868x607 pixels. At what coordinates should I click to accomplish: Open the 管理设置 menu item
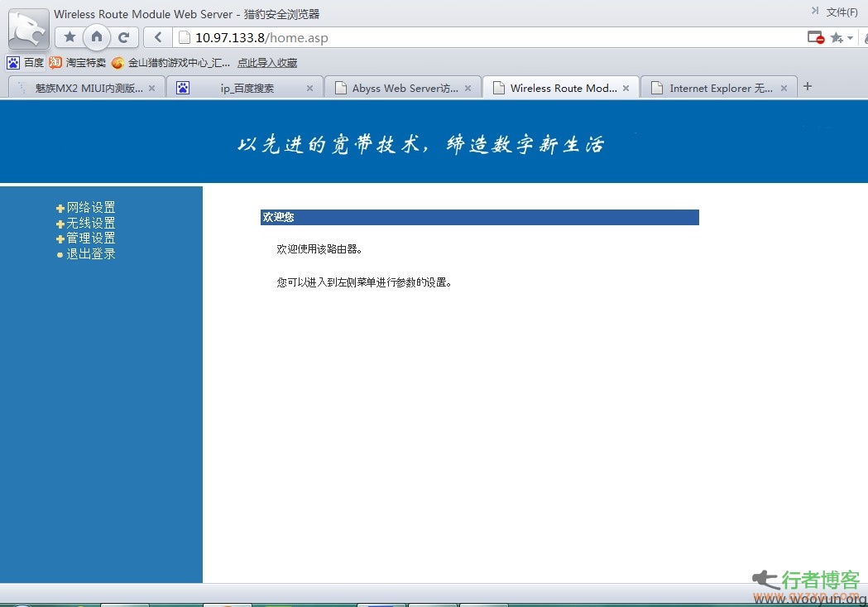(91, 238)
